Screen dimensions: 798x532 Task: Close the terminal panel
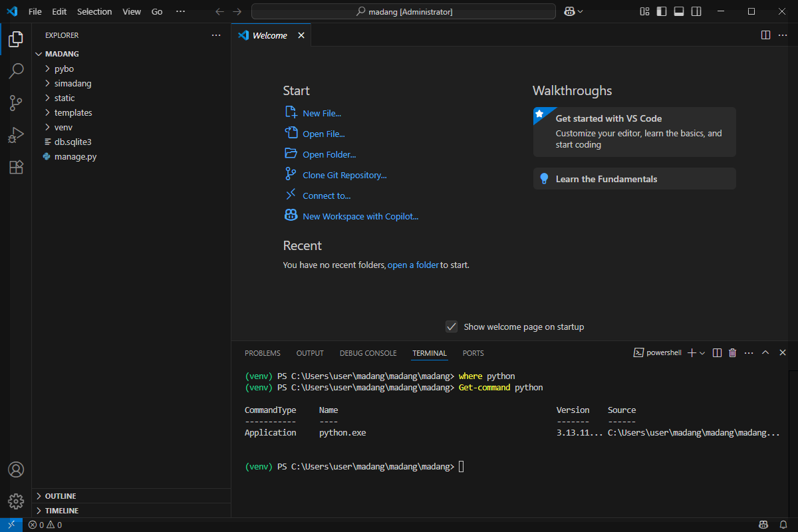[x=783, y=352]
